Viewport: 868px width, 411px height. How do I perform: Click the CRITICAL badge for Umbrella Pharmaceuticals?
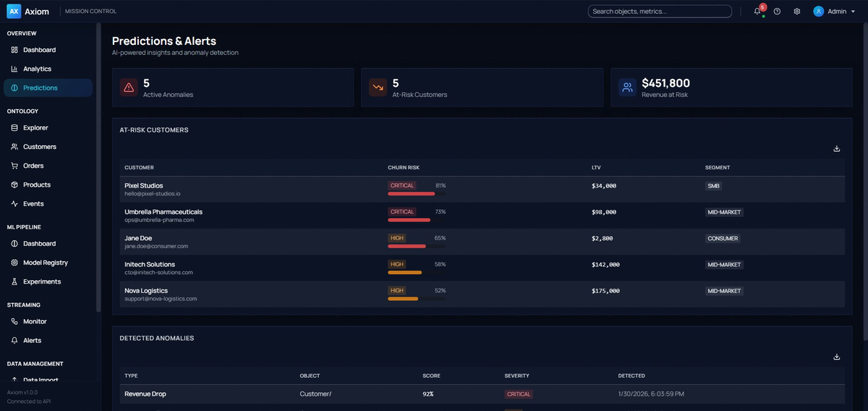(x=402, y=212)
